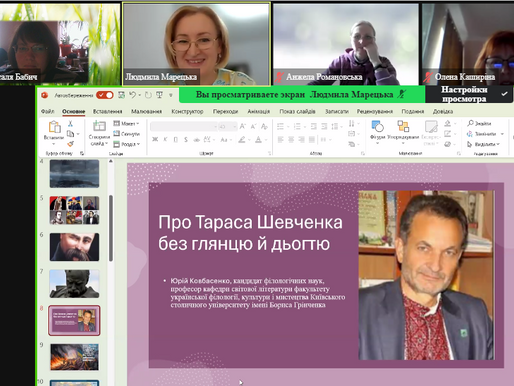This screenshot has height=386, width=514.
Task: Open the Настройки просмотра view options button
Action: click(x=470, y=94)
